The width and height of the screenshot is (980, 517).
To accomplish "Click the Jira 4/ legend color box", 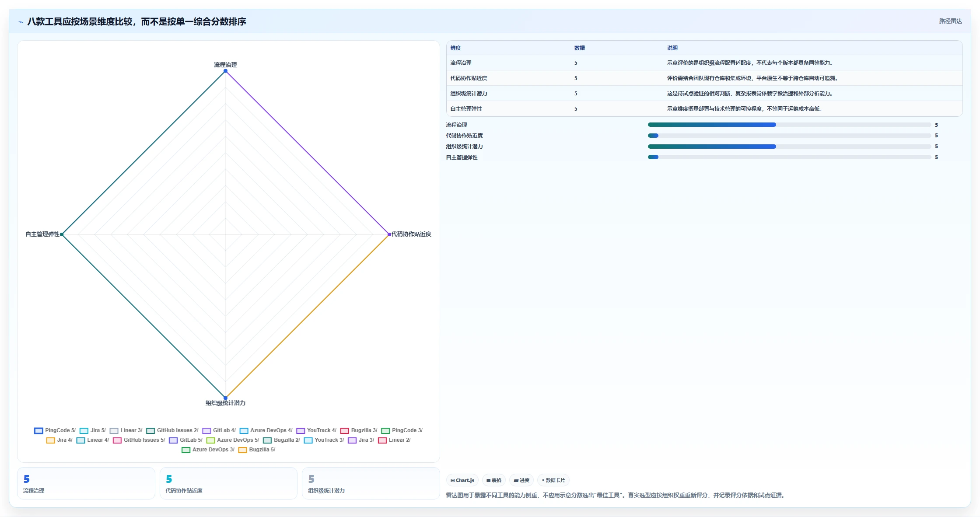I will [51, 440].
